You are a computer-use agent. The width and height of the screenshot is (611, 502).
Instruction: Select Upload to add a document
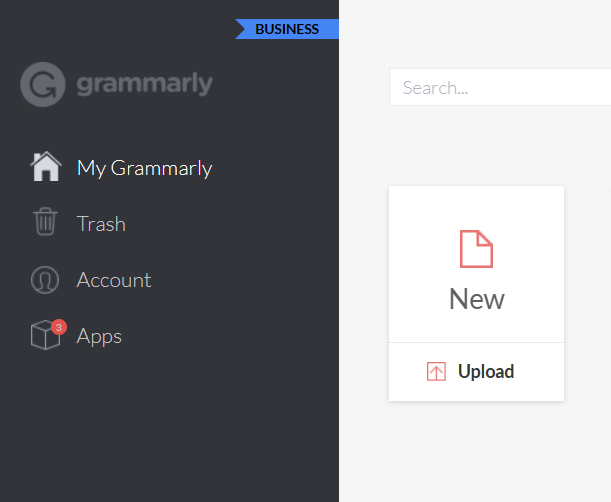[x=476, y=372]
